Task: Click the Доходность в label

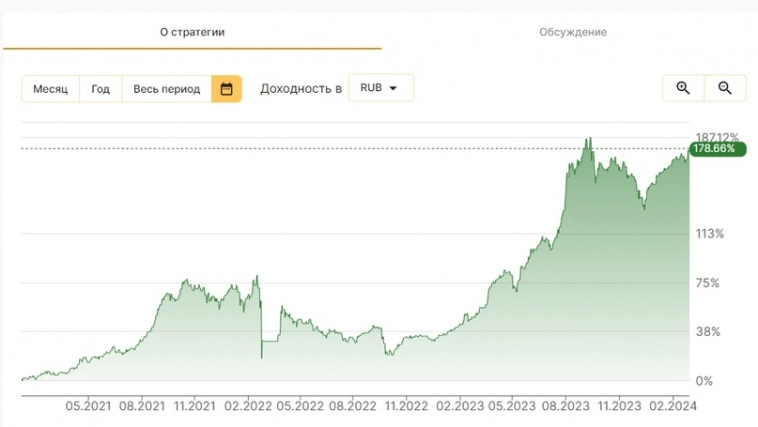Action: click(x=301, y=89)
